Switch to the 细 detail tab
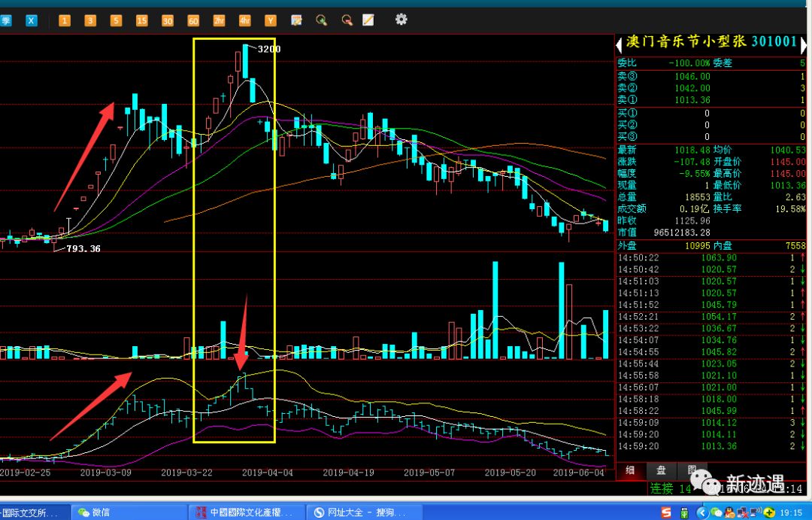The height and width of the screenshot is (520, 812). (630, 470)
